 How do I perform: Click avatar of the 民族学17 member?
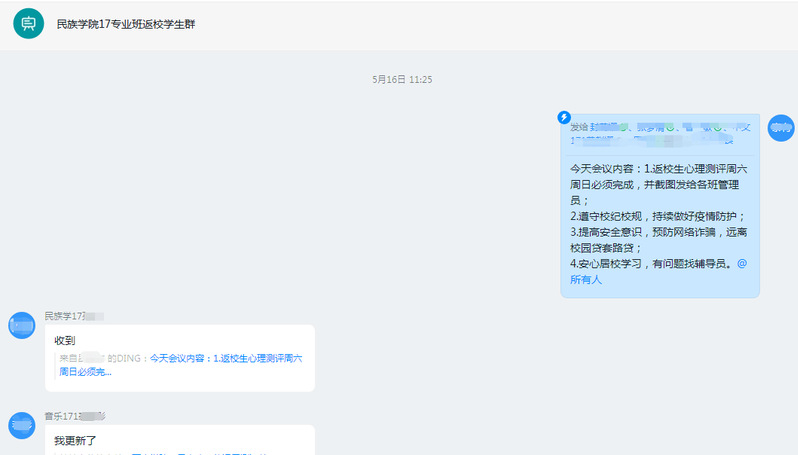[22, 325]
